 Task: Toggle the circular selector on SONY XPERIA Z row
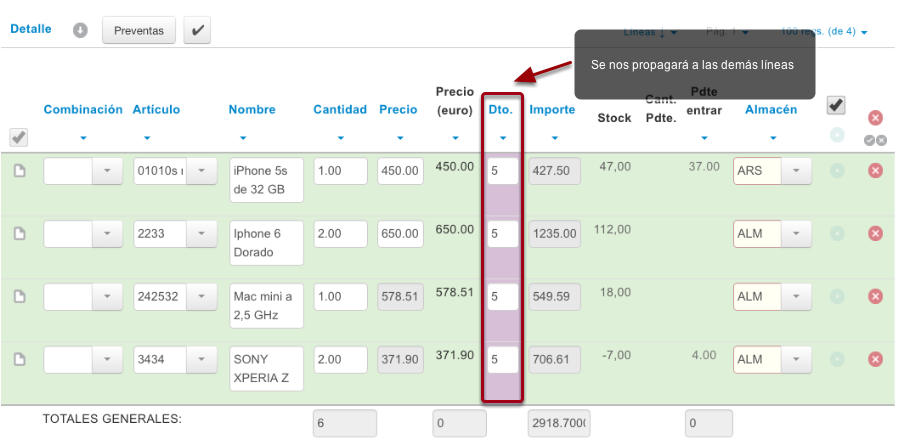point(837,360)
